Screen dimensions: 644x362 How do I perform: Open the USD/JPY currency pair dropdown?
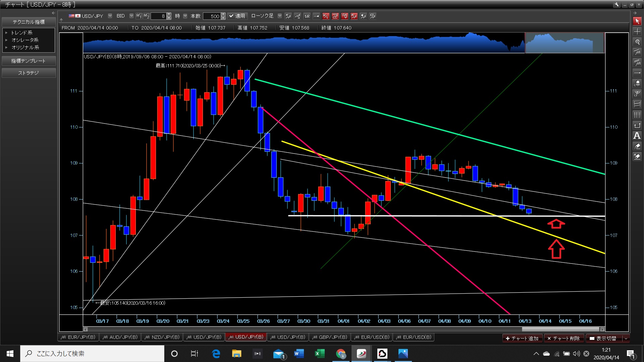pyautogui.click(x=110, y=16)
